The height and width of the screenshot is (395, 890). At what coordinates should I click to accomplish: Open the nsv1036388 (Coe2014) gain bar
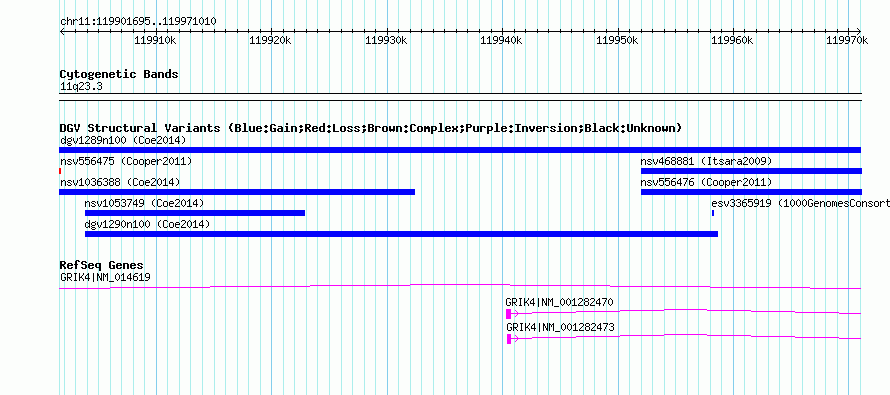tap(237, 192)
